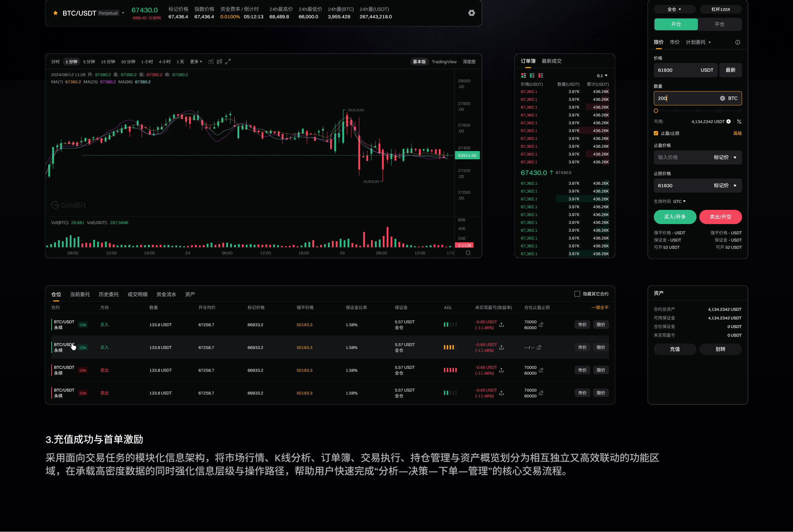This screenshot has width=793, height=532.
Task: Click share icon in the last 卖出 position row
Action: [501, 393]
